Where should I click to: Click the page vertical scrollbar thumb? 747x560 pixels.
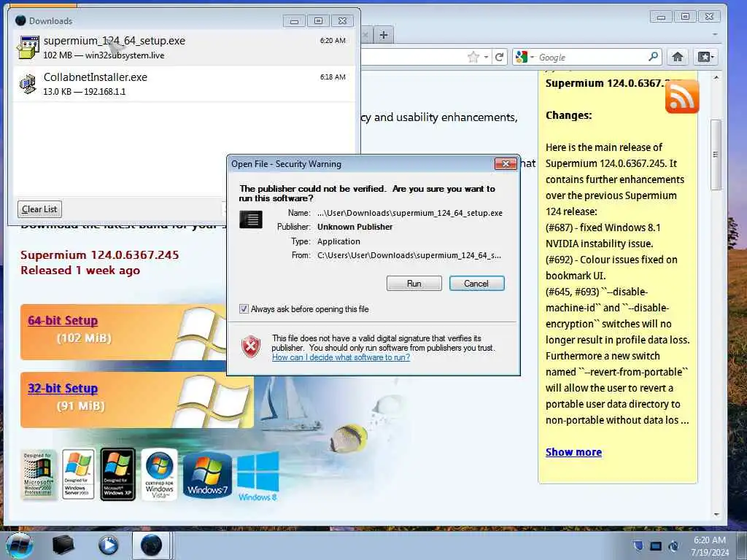(x=716, y=155)
